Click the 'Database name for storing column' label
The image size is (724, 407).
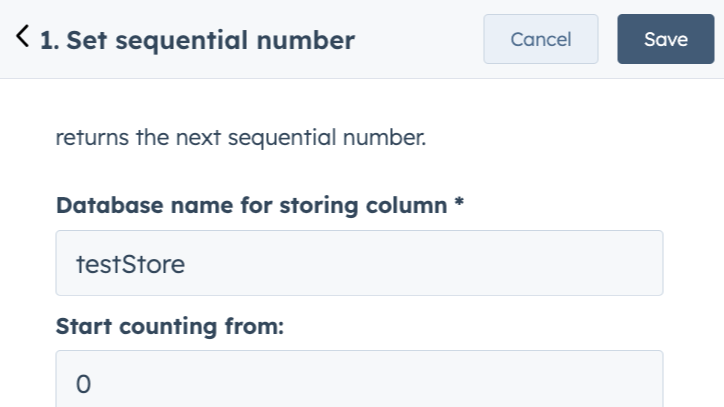pyautogui.click(x=250, y=206)
